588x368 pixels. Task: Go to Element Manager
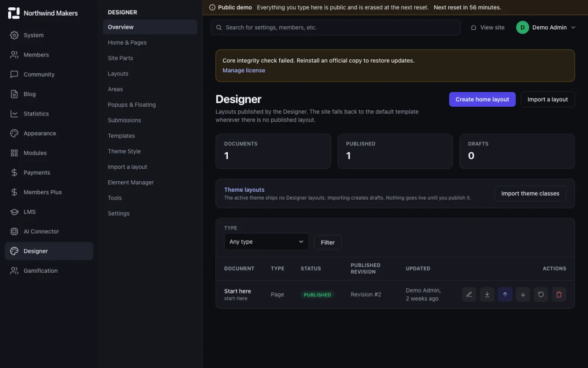tap(150, 183)
